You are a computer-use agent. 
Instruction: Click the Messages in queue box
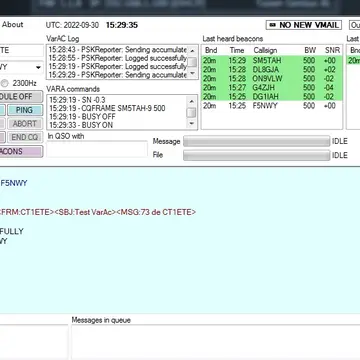point(216,342)
